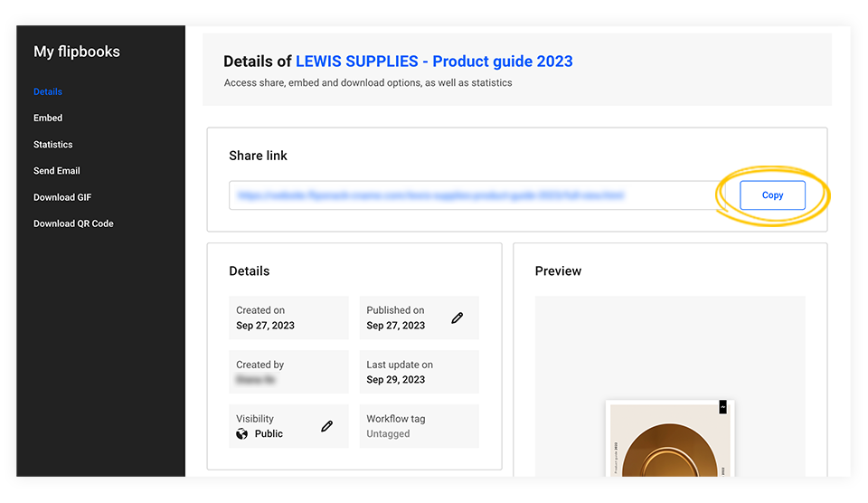868x503 pixels.
Task: Click the pencil icon next to Visibility
Action: (x=327, y=426)
